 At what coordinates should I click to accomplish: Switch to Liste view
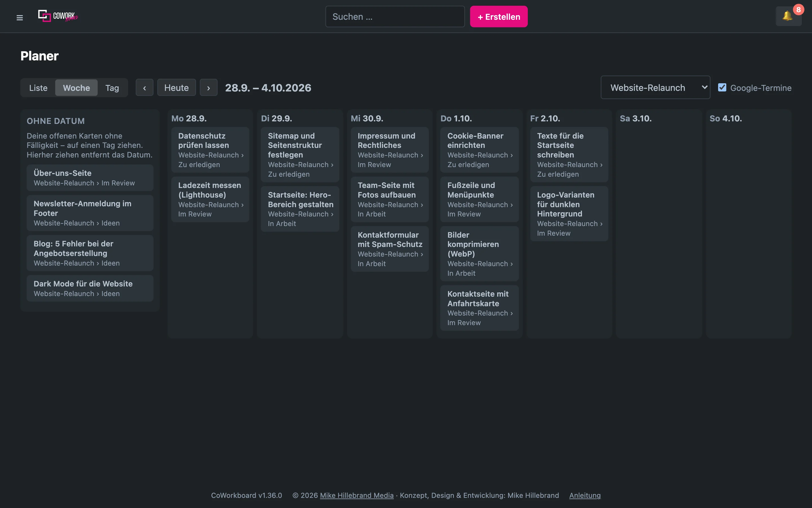pos(38,88)
